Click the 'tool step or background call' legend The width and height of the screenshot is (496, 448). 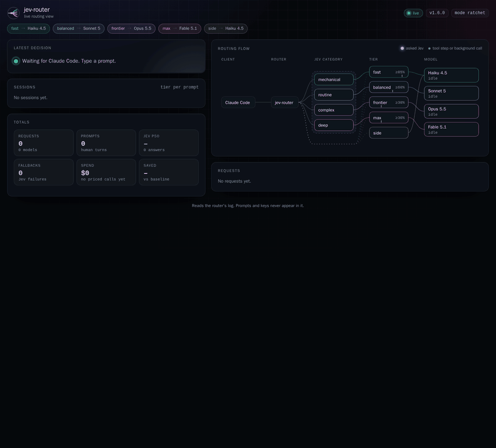[x=455, y=49]
